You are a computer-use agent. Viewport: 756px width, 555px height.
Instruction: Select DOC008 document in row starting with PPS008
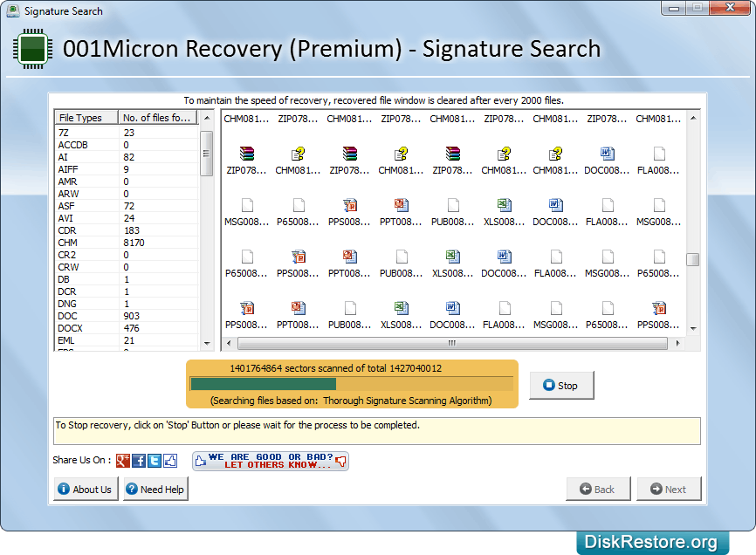point(453,316)
